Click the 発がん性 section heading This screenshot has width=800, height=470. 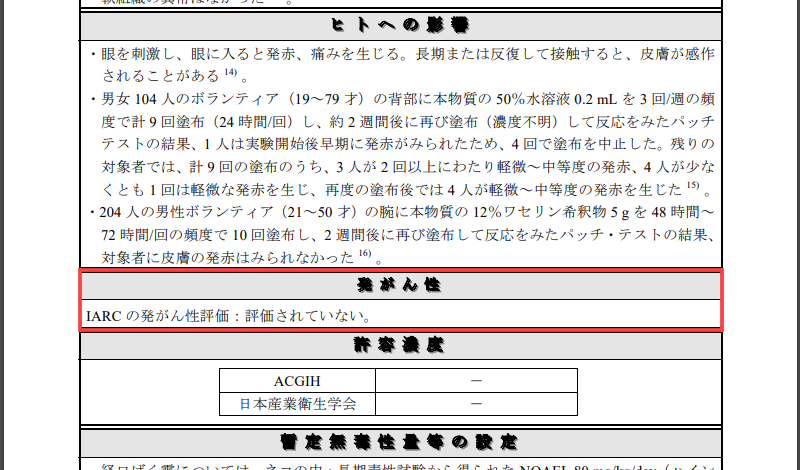coord(400,285)
